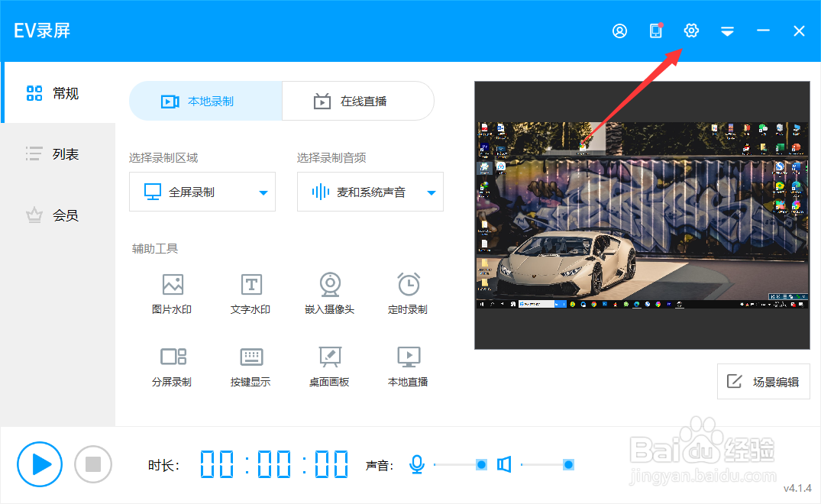
Task: Expand the 麦和系统声音 audio dropdown
Action: point(370,192)
